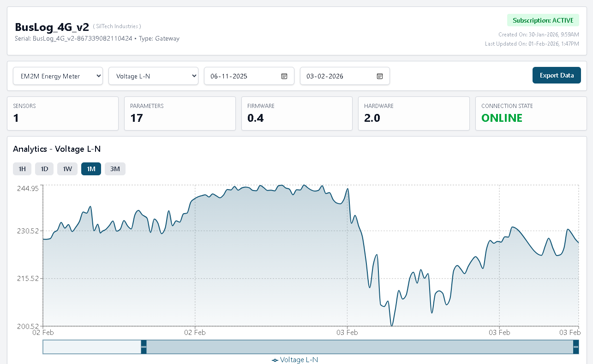Screen dimensions: 593x364
Task: Click the right zoom slider handle
Action: tap(575, 347)
